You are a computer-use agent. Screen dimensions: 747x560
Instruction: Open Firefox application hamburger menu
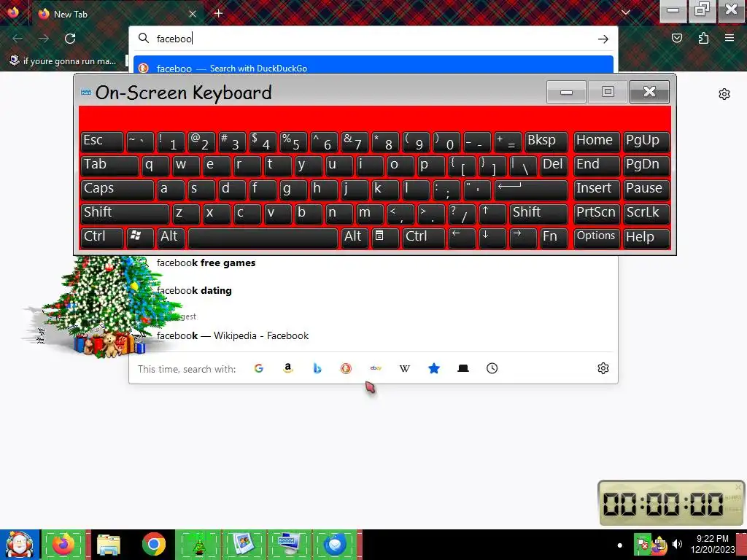[x=729, y=38]
